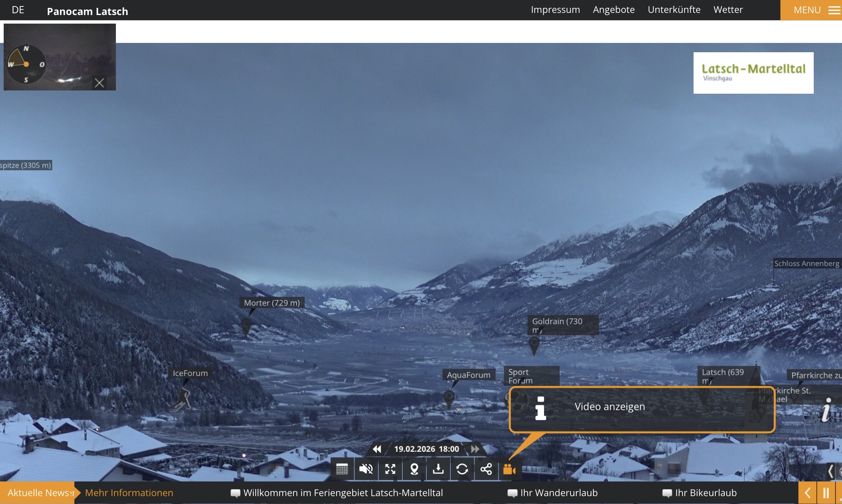Screen dimensions: 842x504
Task: Open the share options icon
Action: 486,469
